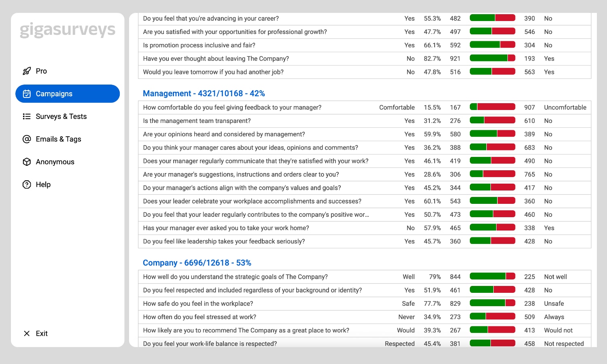The image size is (607, 364).
Task: Click the management transparency question
Action: (x=197, y=121)
